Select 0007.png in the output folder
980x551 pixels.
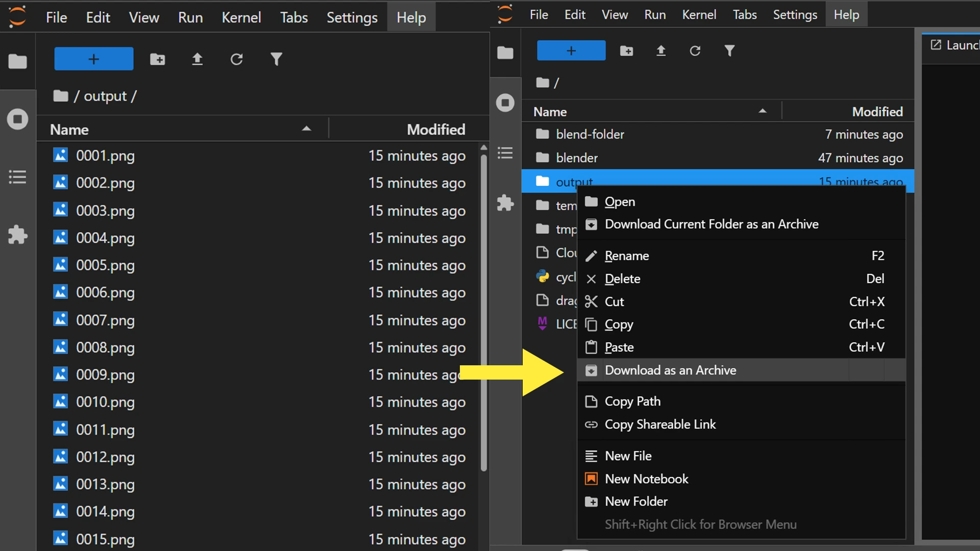coord(105,320)
